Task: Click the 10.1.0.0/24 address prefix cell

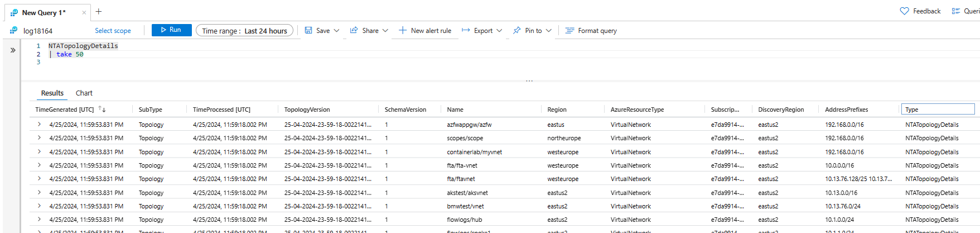Action: click(839, 220)
